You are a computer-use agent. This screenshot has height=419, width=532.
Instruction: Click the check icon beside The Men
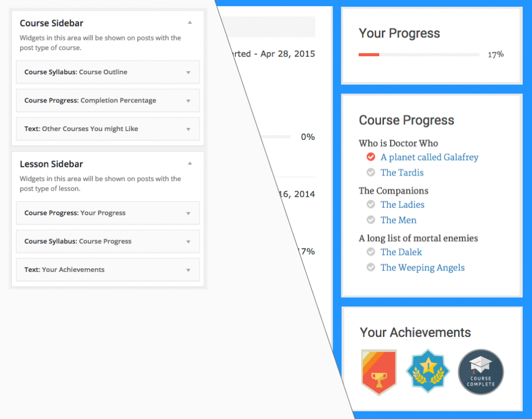(370, 220)
